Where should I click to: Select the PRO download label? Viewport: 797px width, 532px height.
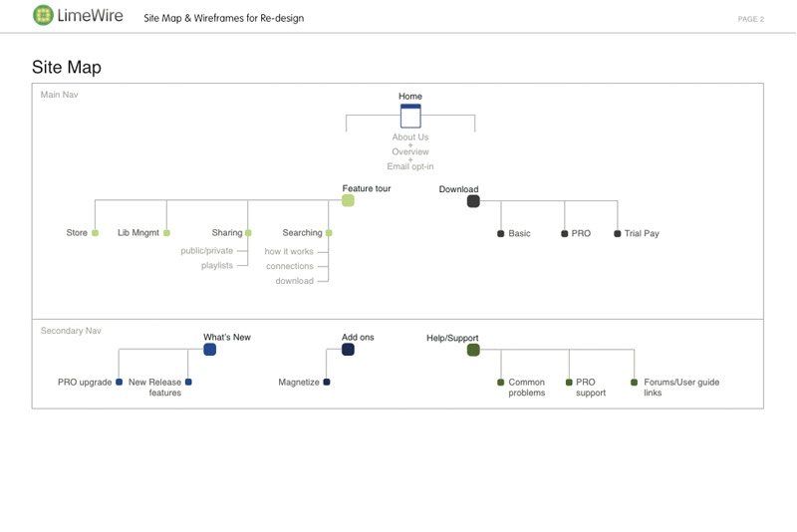click(x=581, y=234)
